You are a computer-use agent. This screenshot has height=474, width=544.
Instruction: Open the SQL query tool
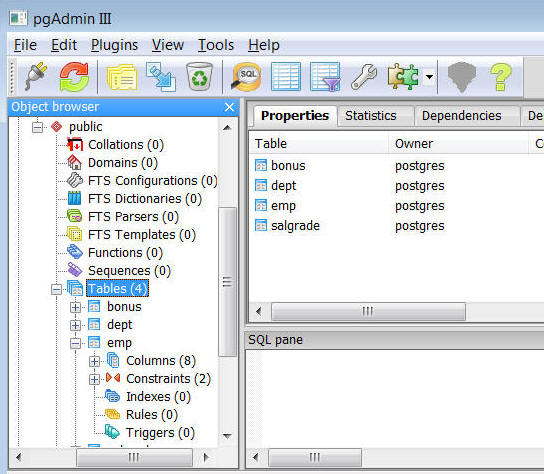246,76
